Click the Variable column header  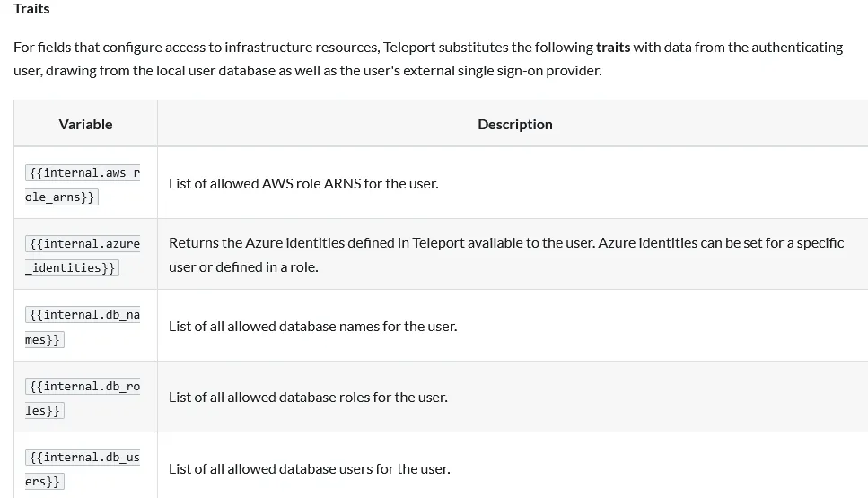point(85,125)
